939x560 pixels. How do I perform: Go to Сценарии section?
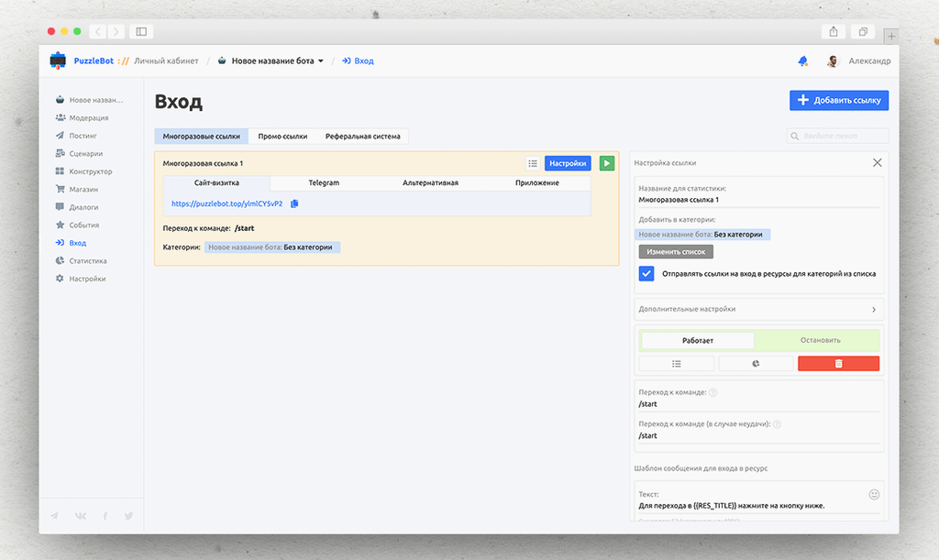point(79,154)
